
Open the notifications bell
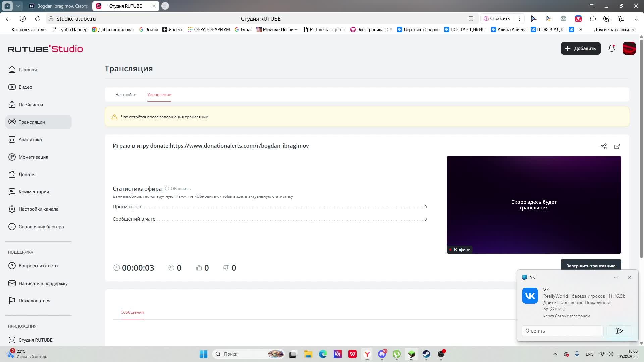pyautogui.click(x=611, y=48)
